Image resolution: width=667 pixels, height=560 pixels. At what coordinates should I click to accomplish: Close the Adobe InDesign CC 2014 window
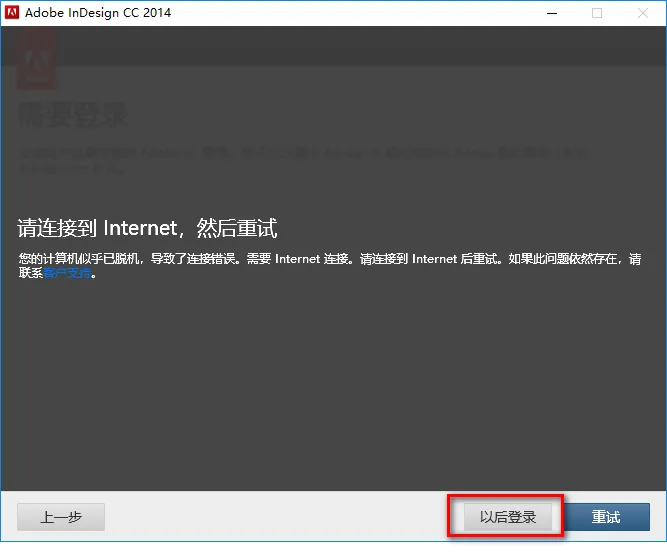643,13
